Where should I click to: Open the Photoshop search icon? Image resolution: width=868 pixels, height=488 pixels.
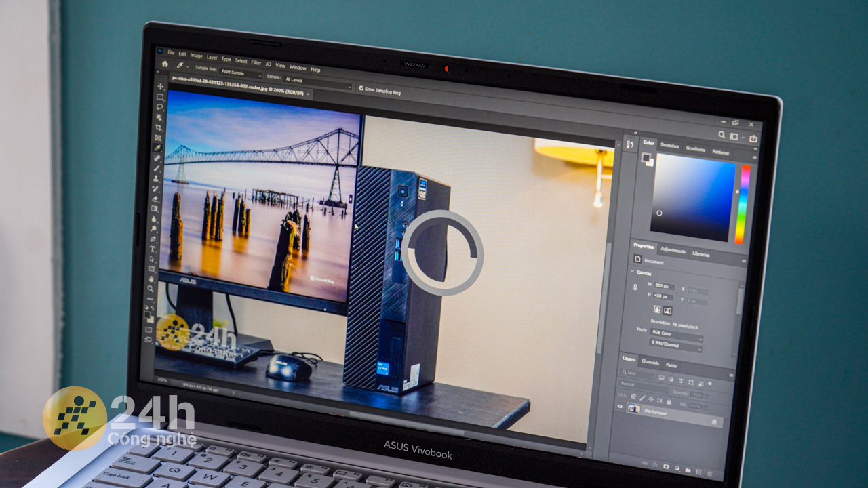click(x=722, y=136)
